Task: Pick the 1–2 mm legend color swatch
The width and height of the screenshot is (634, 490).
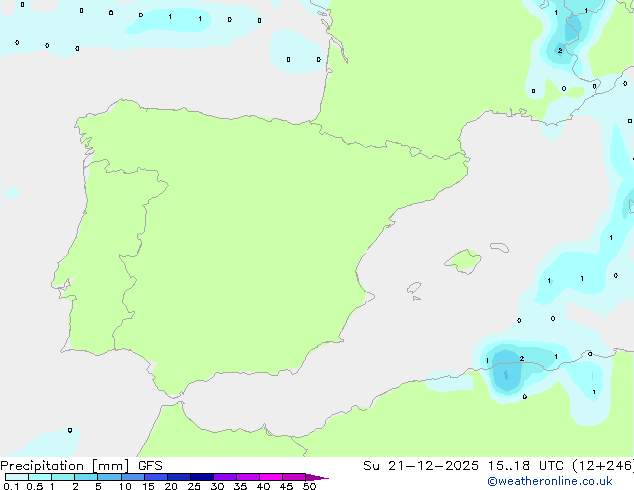Action: coord(63,477)
